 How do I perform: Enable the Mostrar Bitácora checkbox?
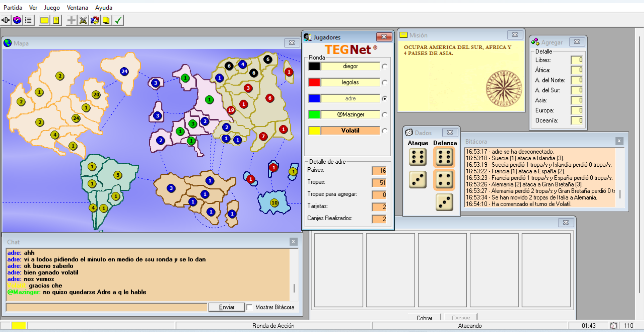pyautogui.click(x=249, y=307)
